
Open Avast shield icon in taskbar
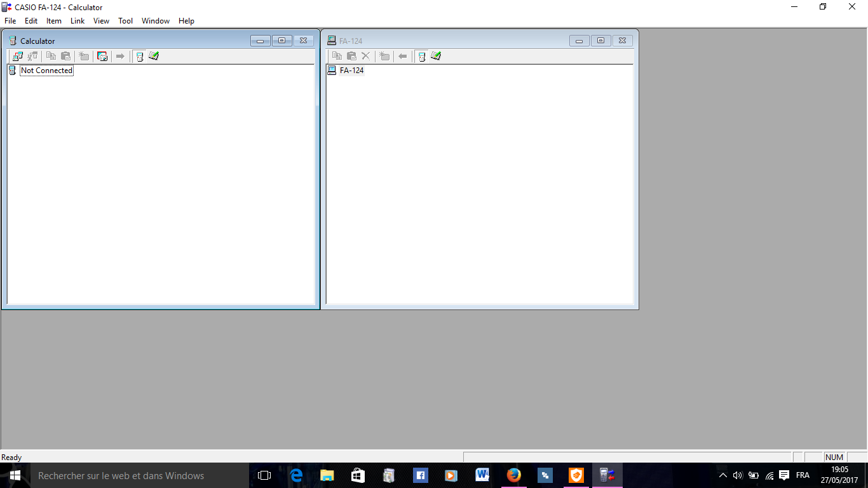(576, 475)
